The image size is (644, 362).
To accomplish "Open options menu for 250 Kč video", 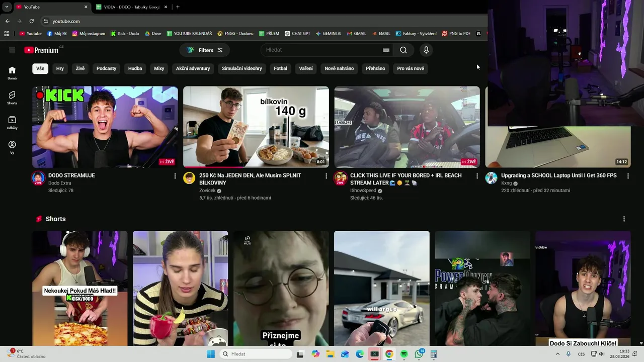I will 326,176.
